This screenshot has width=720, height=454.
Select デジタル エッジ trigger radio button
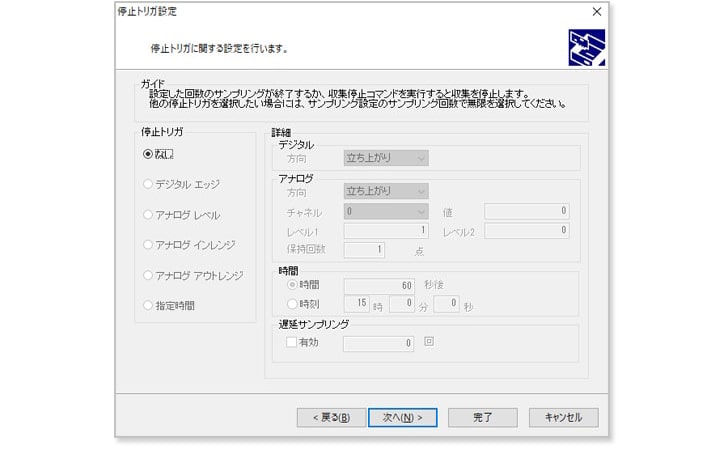click(x=148, y=184)
